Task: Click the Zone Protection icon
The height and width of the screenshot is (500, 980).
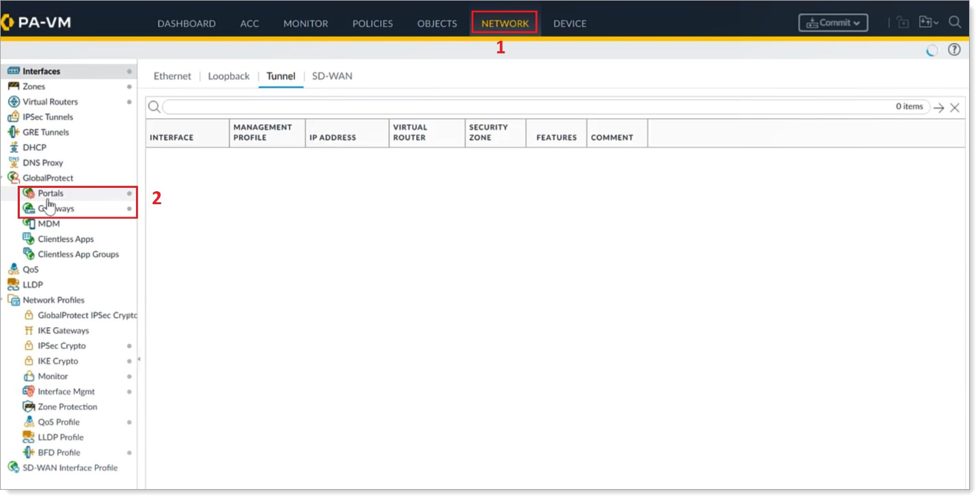Action: (x=29, y=406)
